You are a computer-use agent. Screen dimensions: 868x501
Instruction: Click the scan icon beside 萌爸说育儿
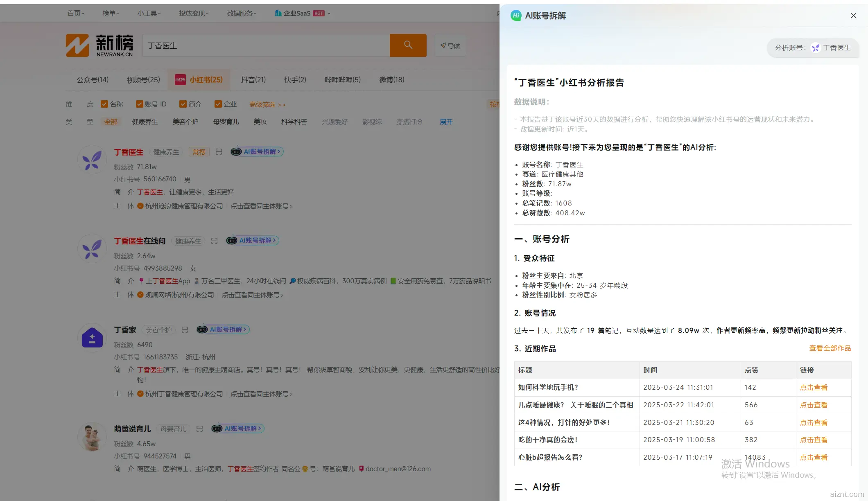199,429
